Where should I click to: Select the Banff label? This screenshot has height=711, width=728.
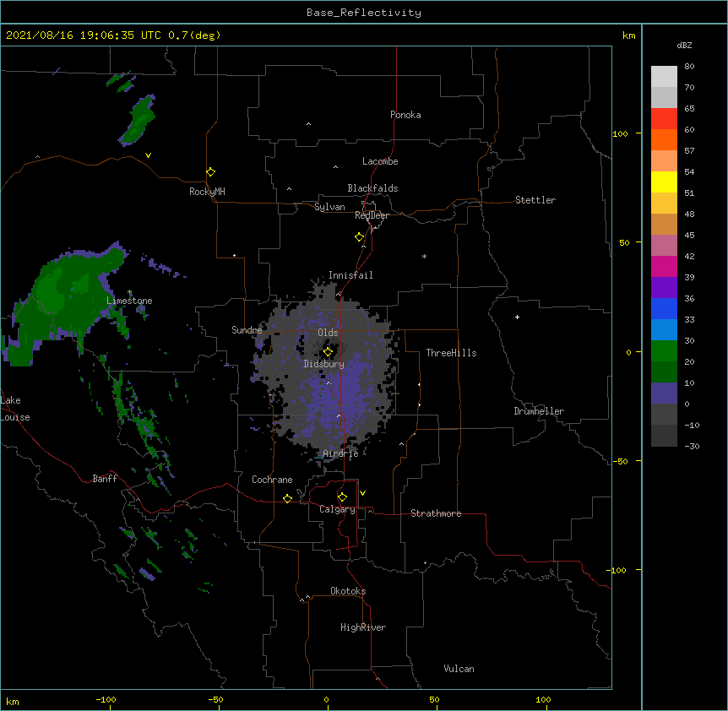(x=105, y=479)
